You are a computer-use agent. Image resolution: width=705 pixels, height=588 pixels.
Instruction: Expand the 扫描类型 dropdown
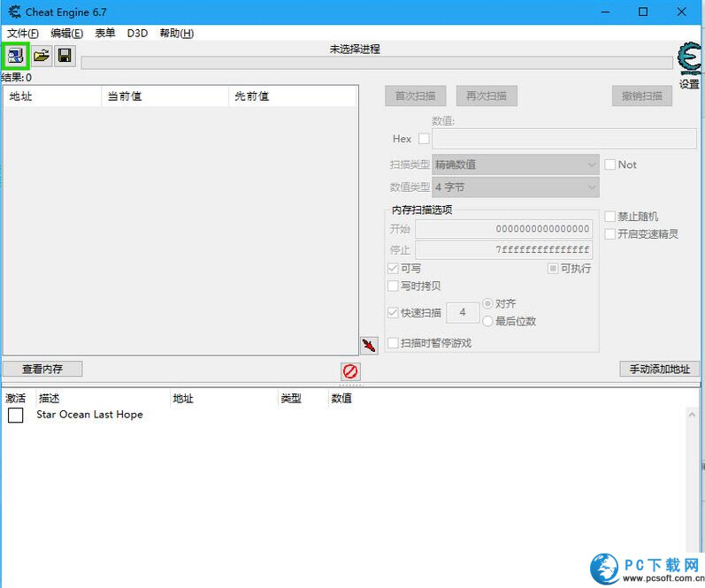point(516,164)
